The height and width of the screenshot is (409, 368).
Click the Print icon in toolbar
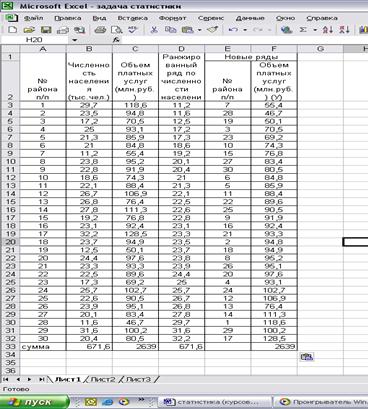click(100, 30)
